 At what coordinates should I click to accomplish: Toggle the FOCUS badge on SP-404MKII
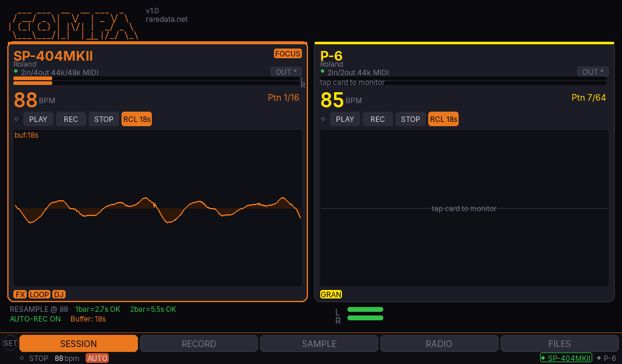coord(287,53)
